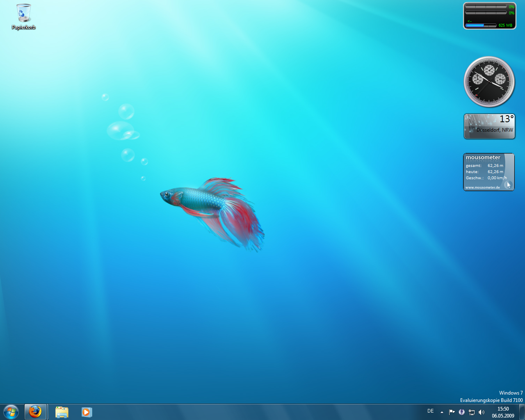Viewport: 525px width, 420px height.
Task: Click the gesamt distance value row
Action: pyautogui.click(x=485, y=166)
